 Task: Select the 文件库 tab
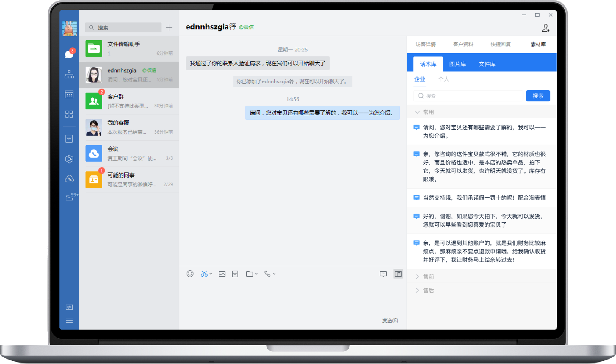tap(487, 64)
